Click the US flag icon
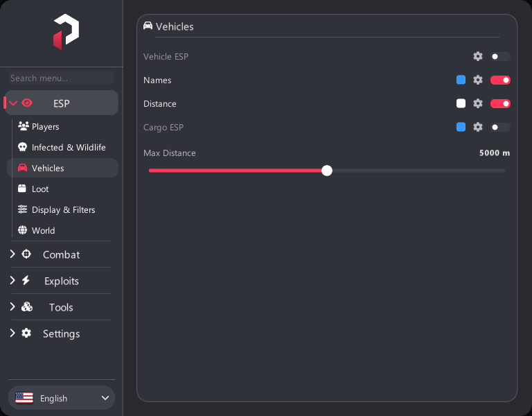 (24, 398)
